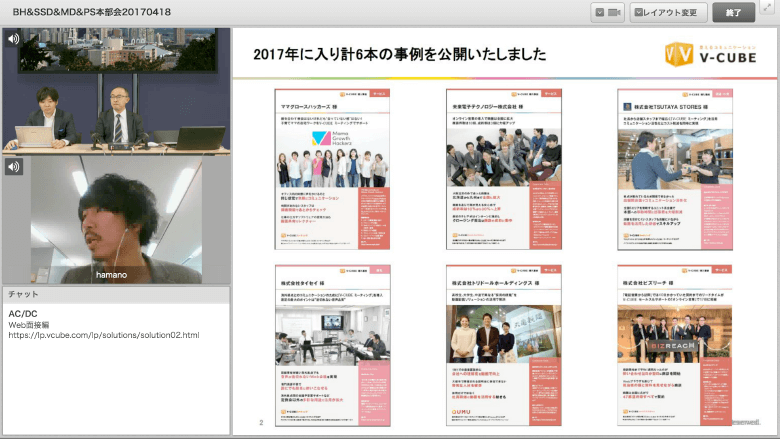Open the 株式会社タイセイ case study page
The image size is (780, 439).
tap(332, 346)
